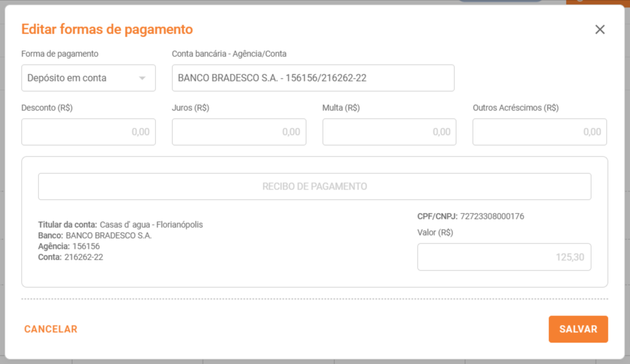Close the Editar formas de pagamento dialog

(599, 29)
